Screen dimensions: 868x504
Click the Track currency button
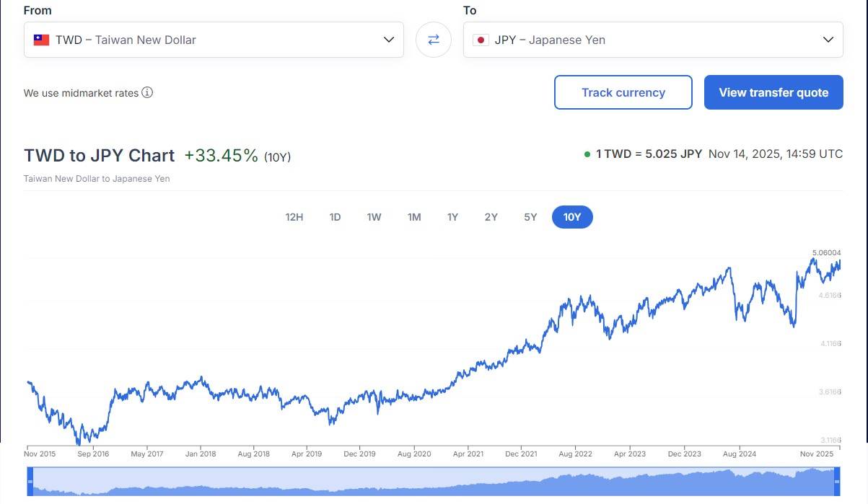click(x=623, y=92)
